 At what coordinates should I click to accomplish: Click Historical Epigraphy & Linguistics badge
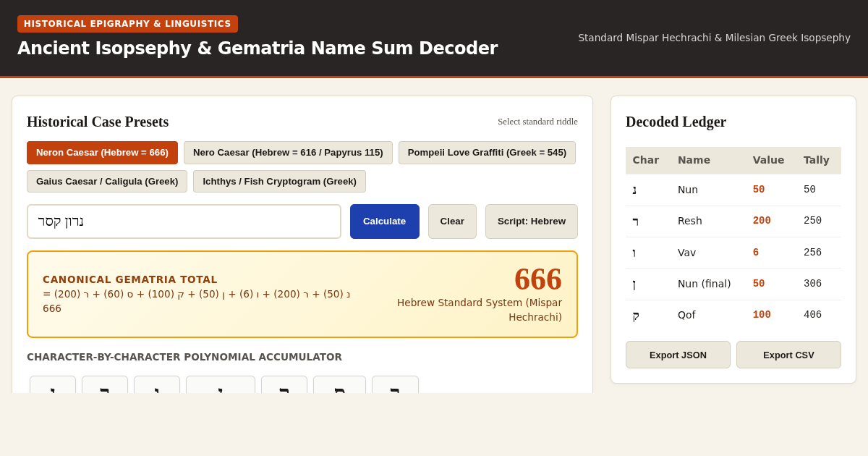(127, 24)
